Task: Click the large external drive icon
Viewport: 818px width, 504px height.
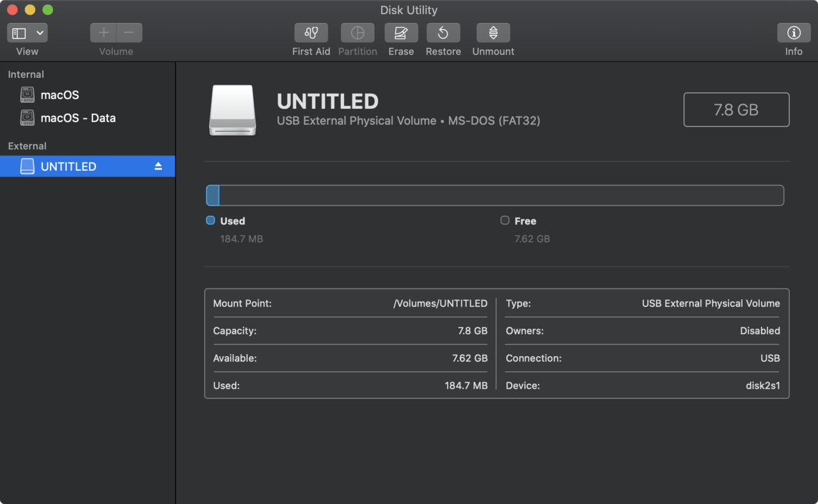Action: pos(233,110)
